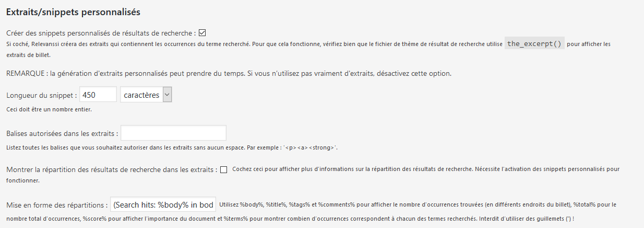
Task: Click the snippet length field showing 450
Action: (x=98, y=95)
